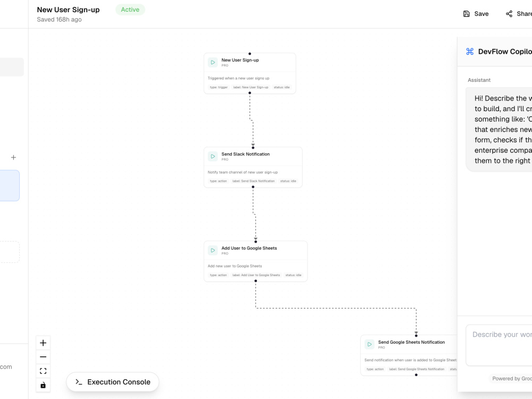Select the Send Slack Notification node title
This screenshot has width=532, height=399.
point(246,154)
